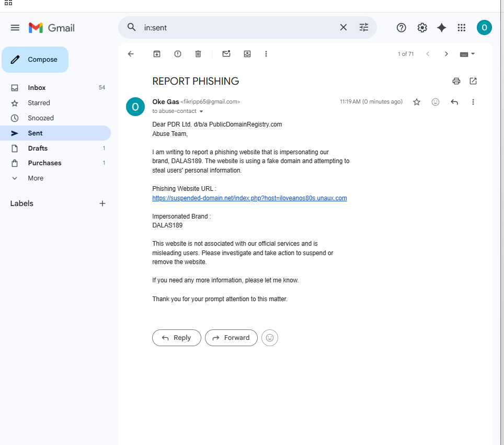Click the reply arrow icon in message header
This screenshot has height=445, width=504.
(454, 102)
